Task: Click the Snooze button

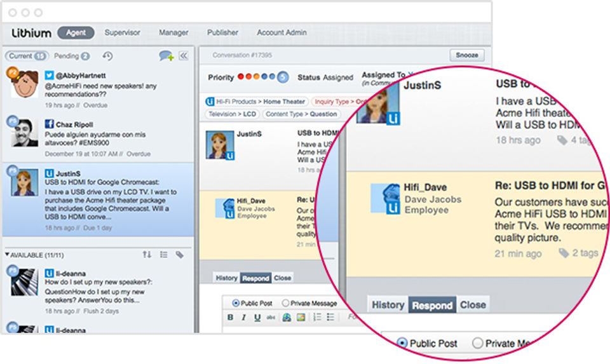Action: pyautogui.click(x=467, y=55)
